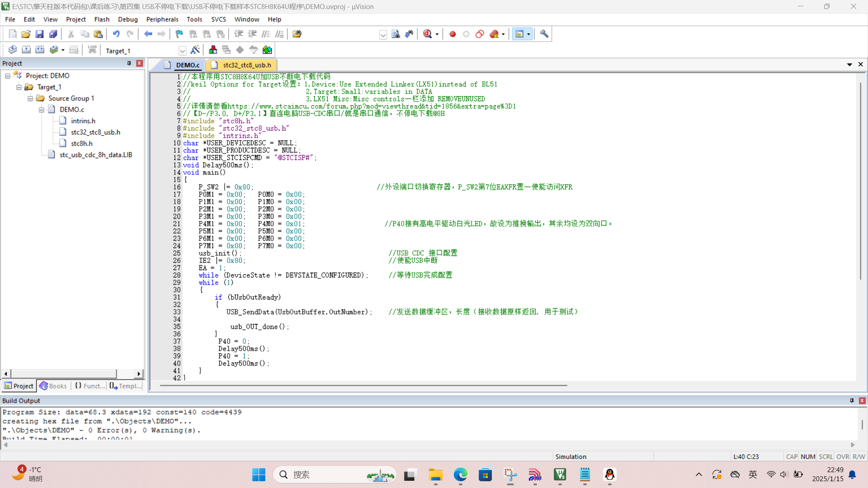Click editor horizontal scrollbar
The width and height of the screenshot is (868, 488).
363,385
